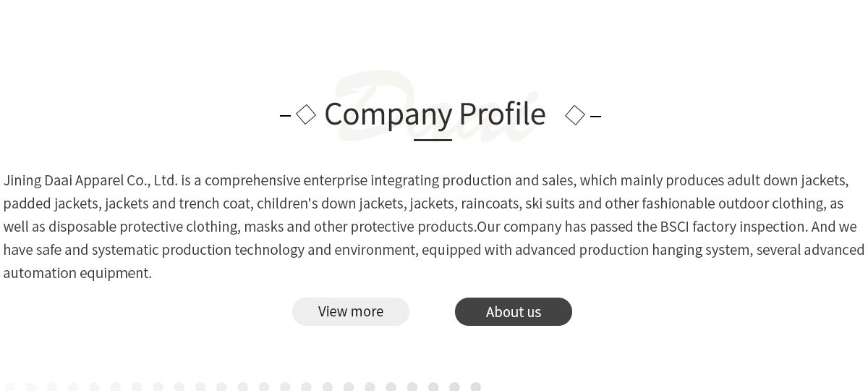The width and height of the screenshot is (868, 391).
Task: Click the phrase disposable protective clothing
Action: click(144, 227)
